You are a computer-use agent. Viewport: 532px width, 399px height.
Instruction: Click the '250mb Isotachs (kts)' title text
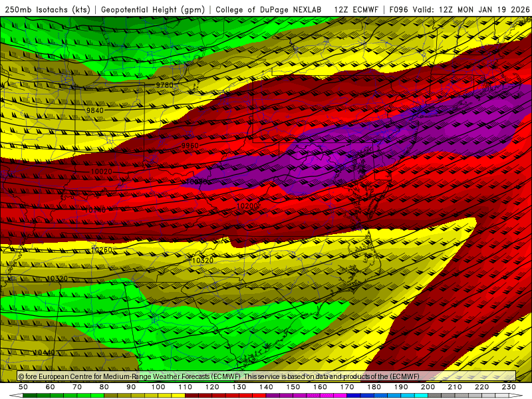47,9
